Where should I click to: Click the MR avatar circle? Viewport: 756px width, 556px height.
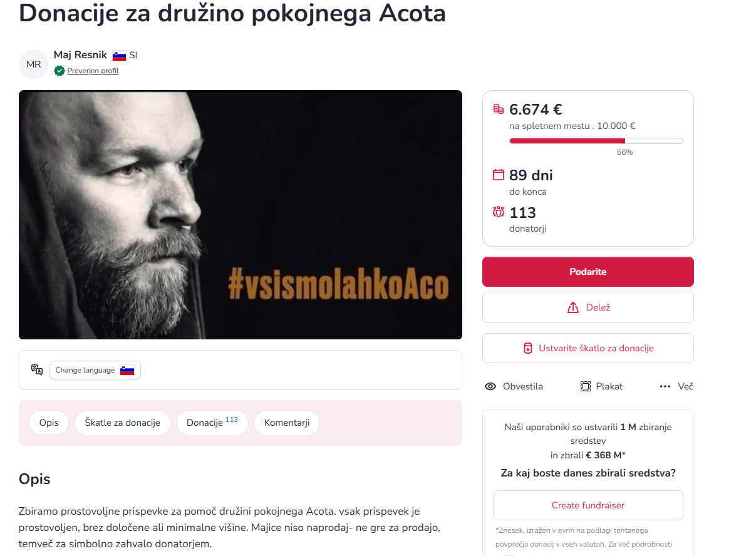point(34,64)
